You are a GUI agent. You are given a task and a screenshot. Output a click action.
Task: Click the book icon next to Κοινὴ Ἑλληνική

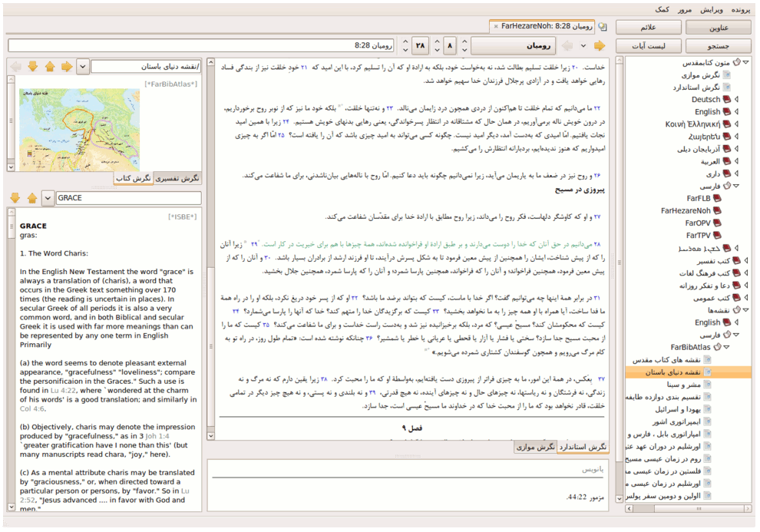coord(726,124)
